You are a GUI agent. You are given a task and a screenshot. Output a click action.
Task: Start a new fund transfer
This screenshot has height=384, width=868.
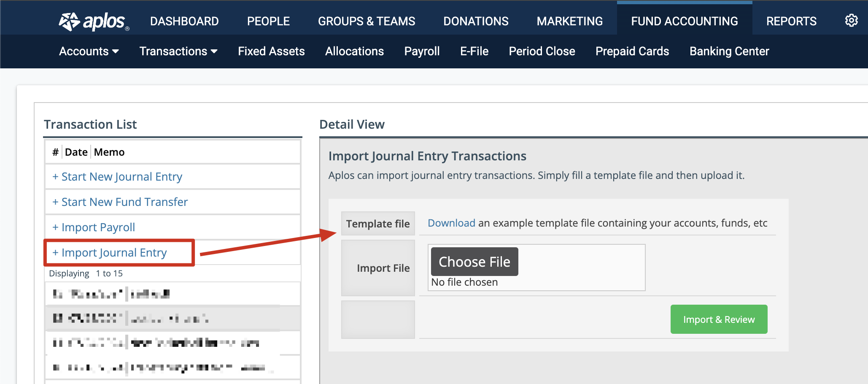click(x=120, y=202)
